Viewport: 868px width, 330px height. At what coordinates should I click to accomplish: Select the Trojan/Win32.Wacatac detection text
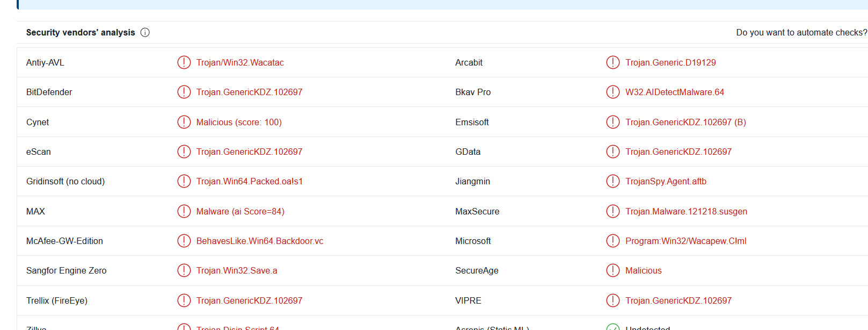tap(240, 62)
